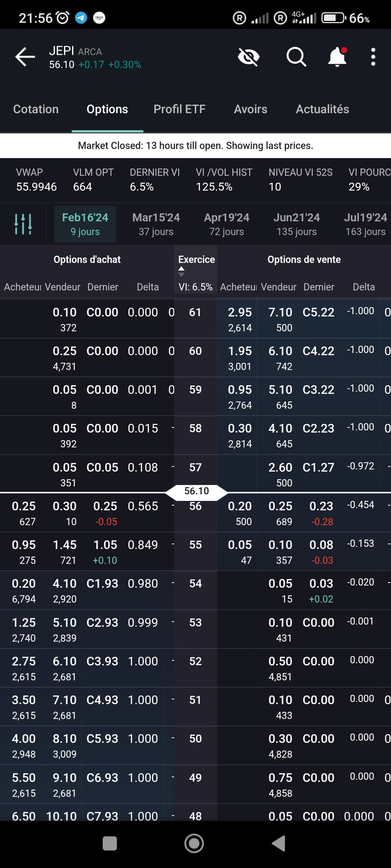391x868 pixels.
Task: Tap put ask 0.25 at strike 56
Action: (280, 506)
